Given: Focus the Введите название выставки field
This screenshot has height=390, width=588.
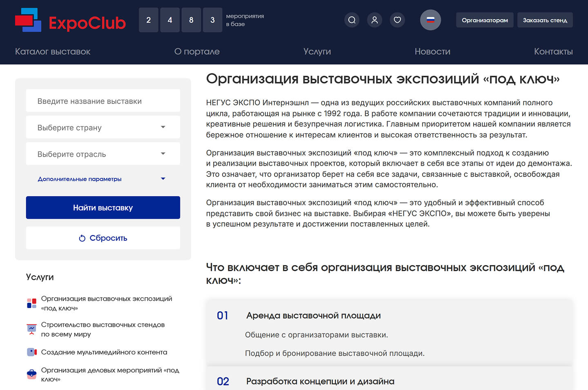Looking at the screenshot, I should (103, 101).
